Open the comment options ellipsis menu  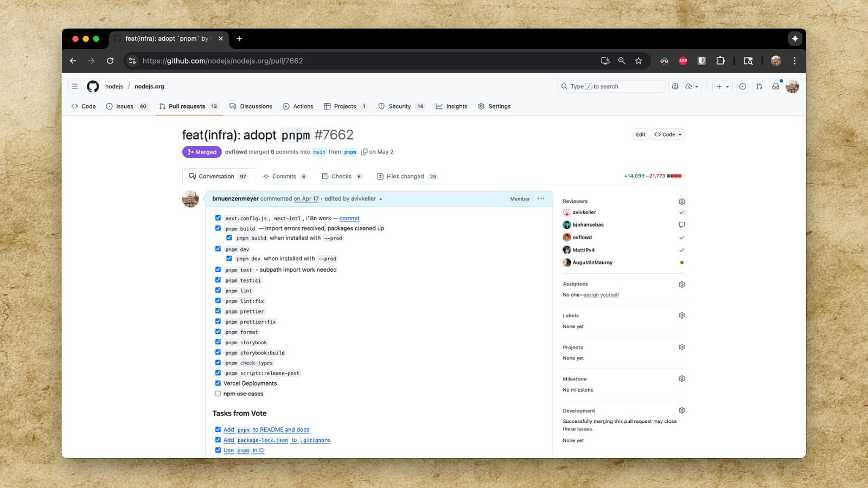click(541, 199)
